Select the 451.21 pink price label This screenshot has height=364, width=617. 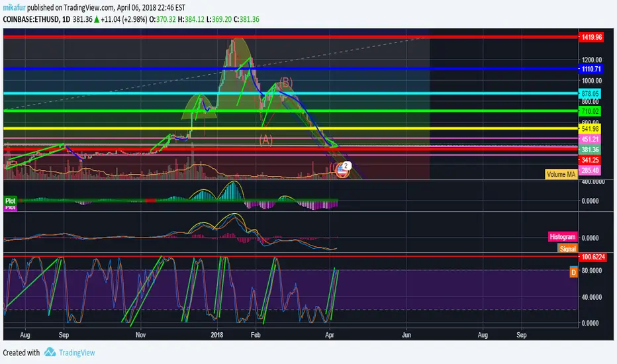pos(590,139)
